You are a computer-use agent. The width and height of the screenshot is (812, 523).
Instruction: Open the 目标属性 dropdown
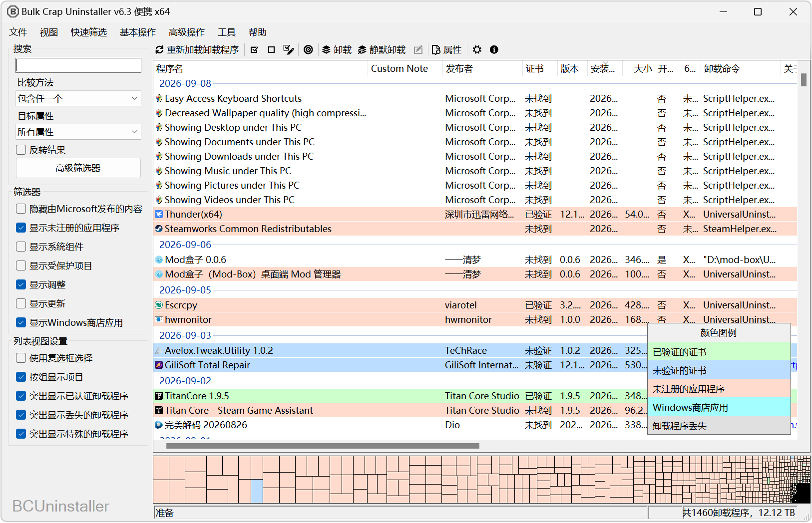pos(78,132)
